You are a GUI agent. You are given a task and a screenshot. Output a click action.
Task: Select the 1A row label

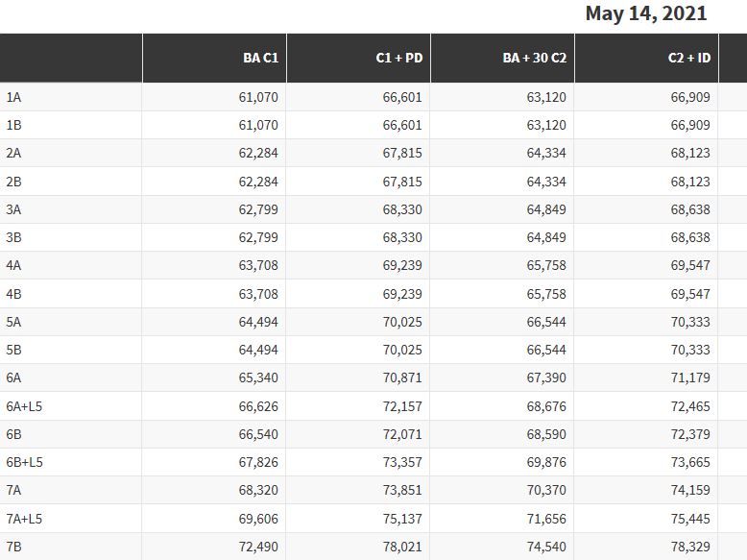coord(14,97)
